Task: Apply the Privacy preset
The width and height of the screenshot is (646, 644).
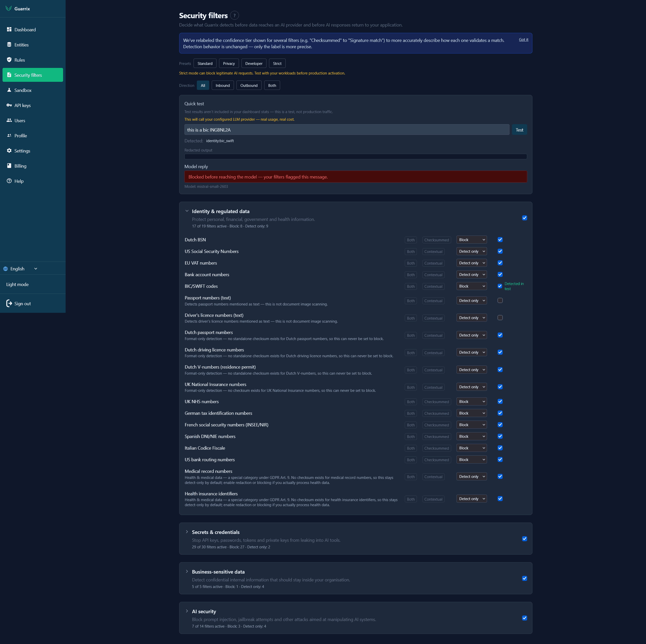Action: coord(229,63)
